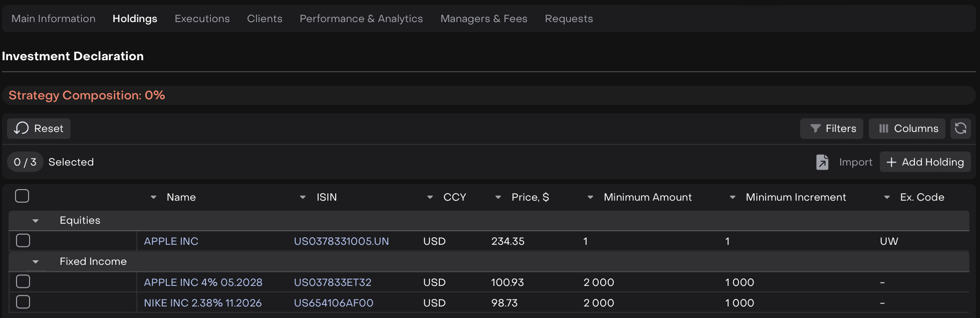Select the APPLE INC 4% 05.2028 checkbox
The image size is (980, 318).
[x=23, y=281]
